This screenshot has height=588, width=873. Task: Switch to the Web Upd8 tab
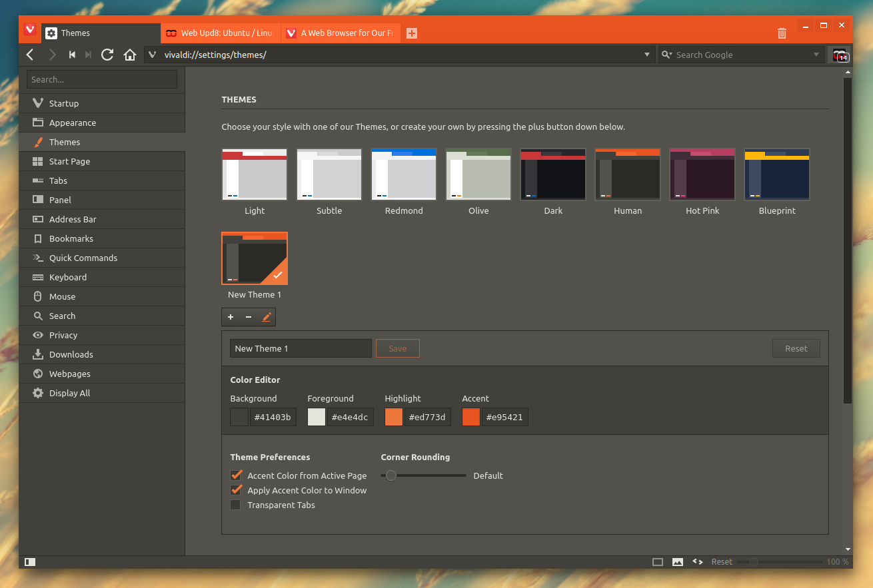(x=220, y=33)
